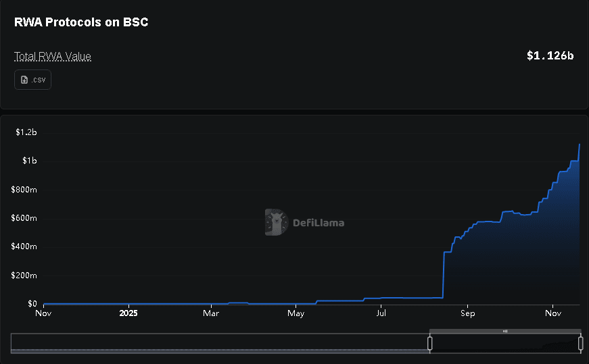Viewport: 589px width, 364px height.
Task: Click the $1.126b total value figure
Action: pos(550,56)
